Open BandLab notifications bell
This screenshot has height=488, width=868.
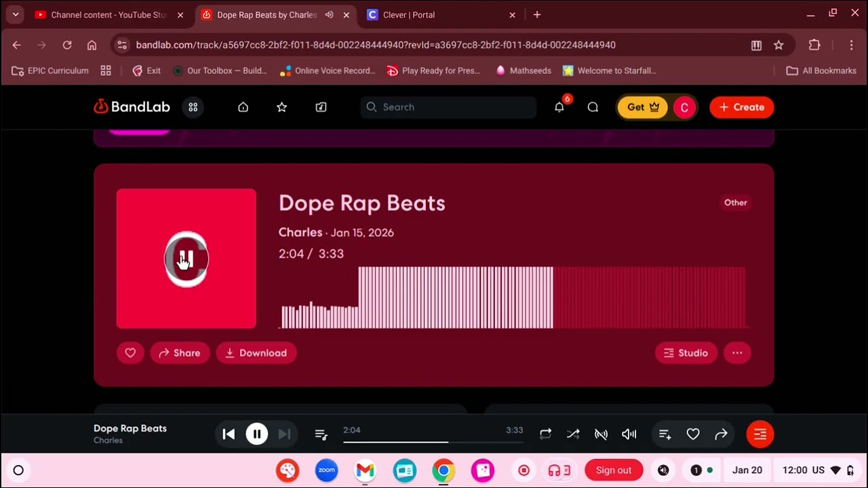559,107
